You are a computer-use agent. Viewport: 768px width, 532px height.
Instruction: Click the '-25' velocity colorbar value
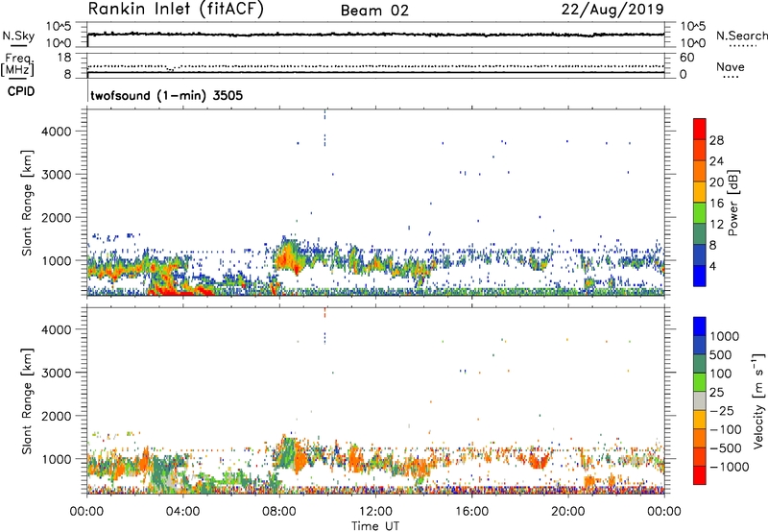pyautogui.click(x=722, y=410)
